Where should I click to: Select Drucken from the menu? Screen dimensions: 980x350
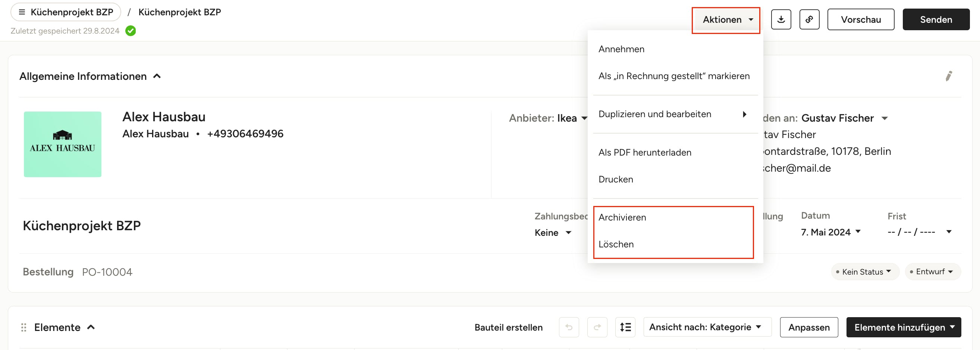(675, 179)
